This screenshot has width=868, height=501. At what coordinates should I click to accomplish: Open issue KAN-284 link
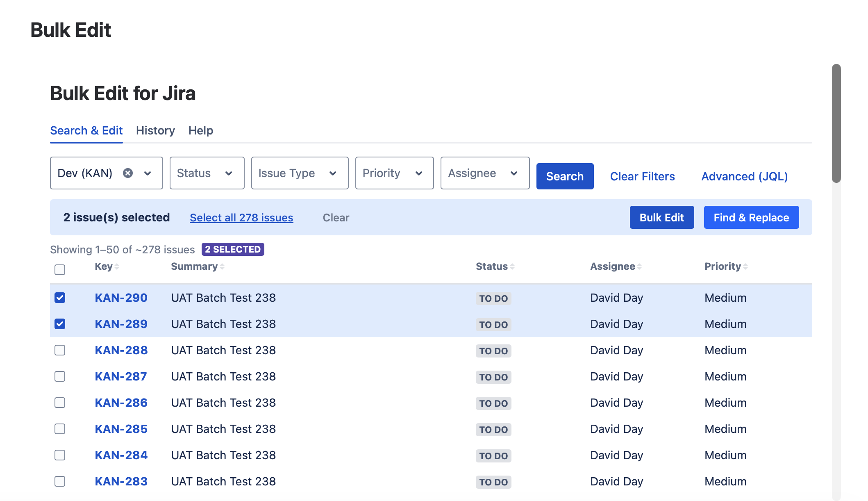121,455
